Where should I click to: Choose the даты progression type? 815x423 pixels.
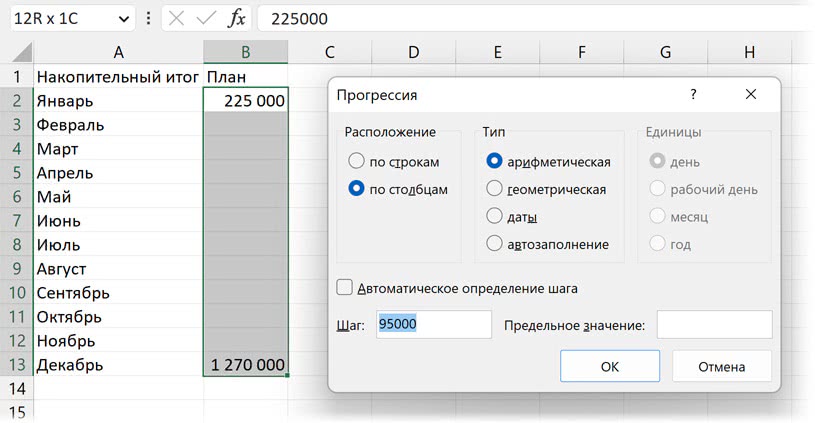tap(494, 216)
